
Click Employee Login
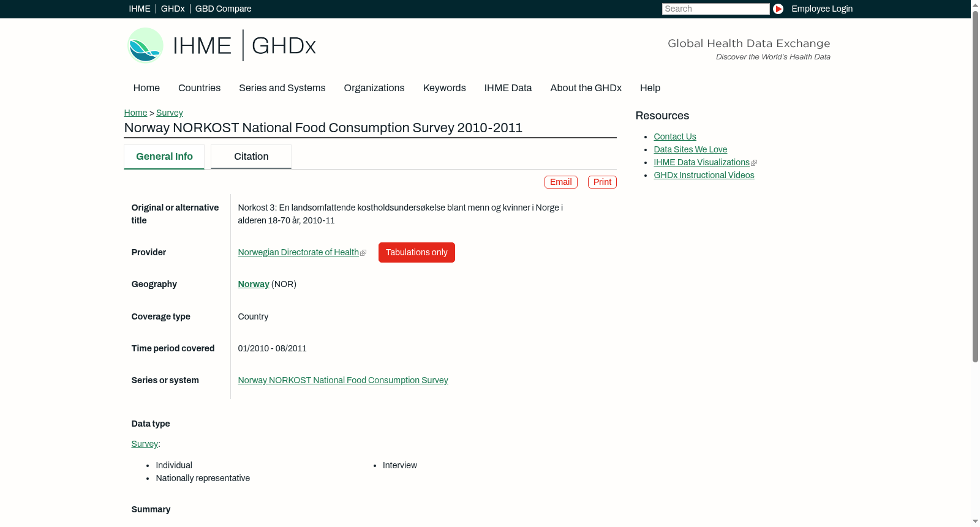tap(822, 9)
